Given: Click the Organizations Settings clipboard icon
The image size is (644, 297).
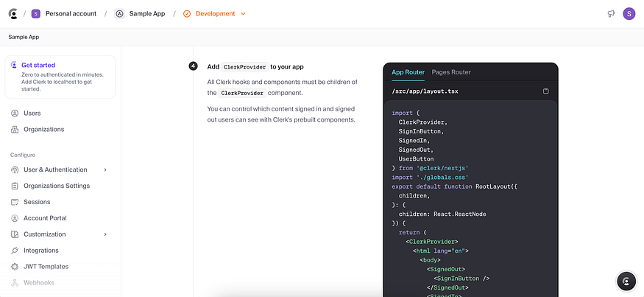Looking at the screenshot, I should click(x=15, y=186).
